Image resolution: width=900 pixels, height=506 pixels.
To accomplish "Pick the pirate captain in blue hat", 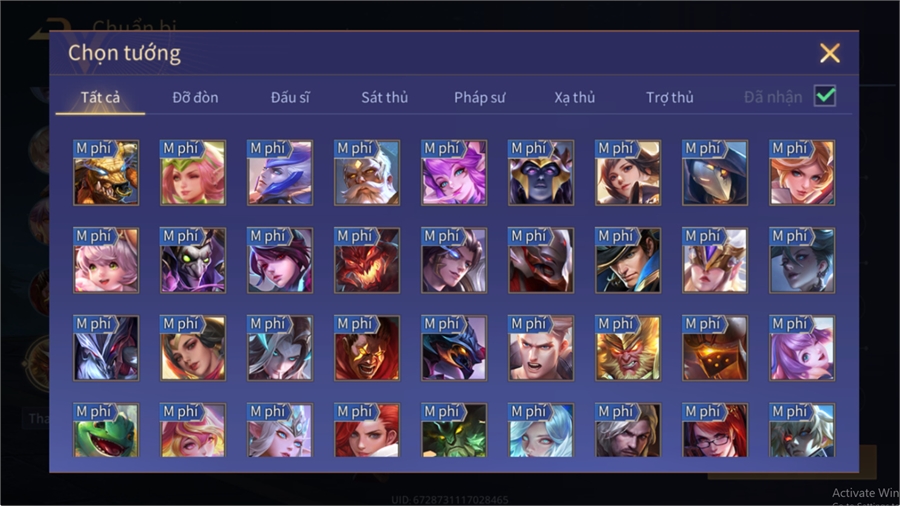I will point(627,260).
